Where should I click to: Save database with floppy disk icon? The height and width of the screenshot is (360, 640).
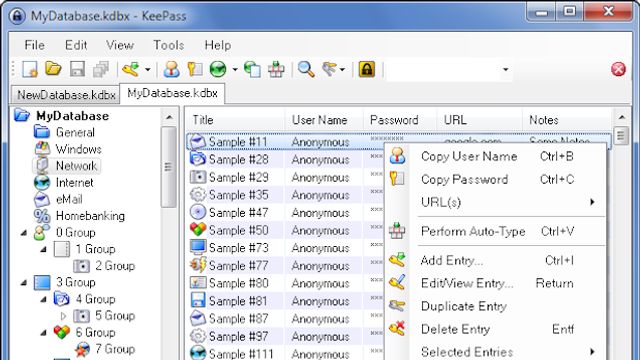[77, 69]
